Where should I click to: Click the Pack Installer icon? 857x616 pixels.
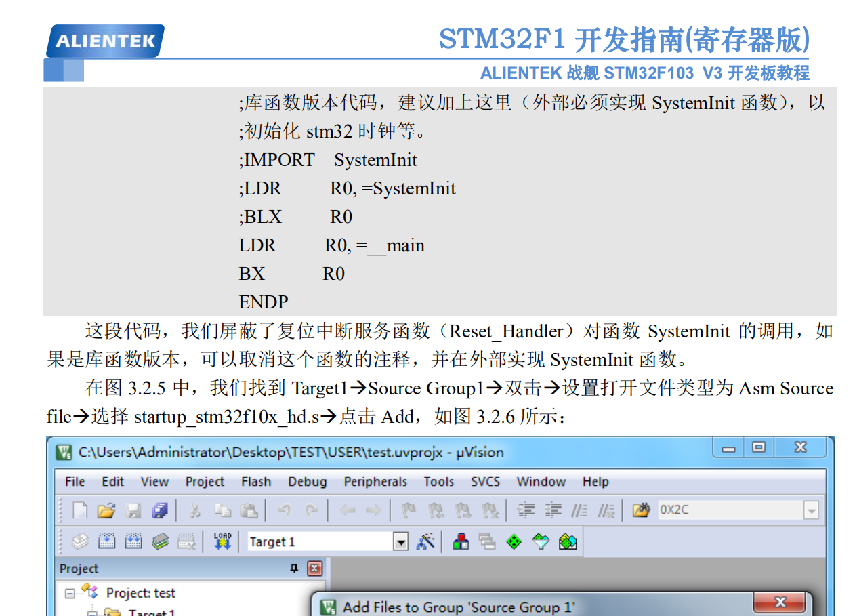point(568,541)
